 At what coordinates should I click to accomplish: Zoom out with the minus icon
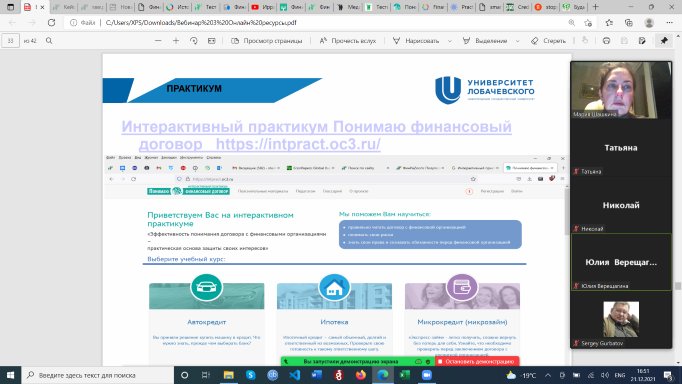coord(158,40)
